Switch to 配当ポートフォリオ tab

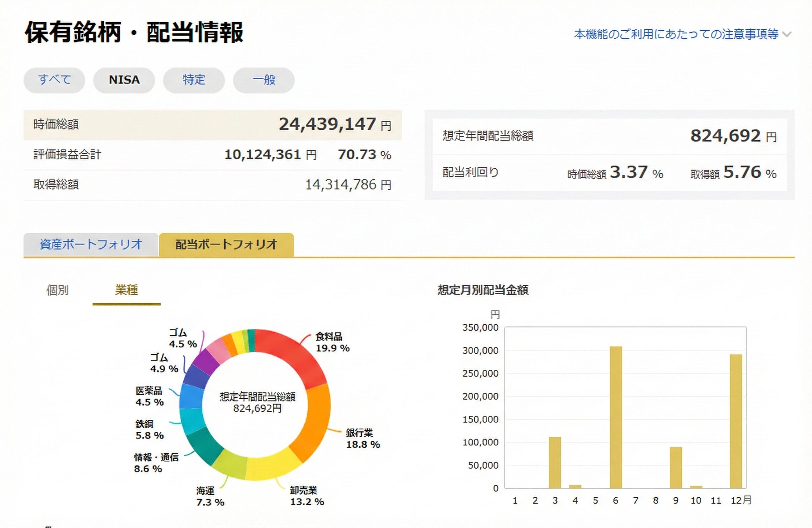point(226,244)
